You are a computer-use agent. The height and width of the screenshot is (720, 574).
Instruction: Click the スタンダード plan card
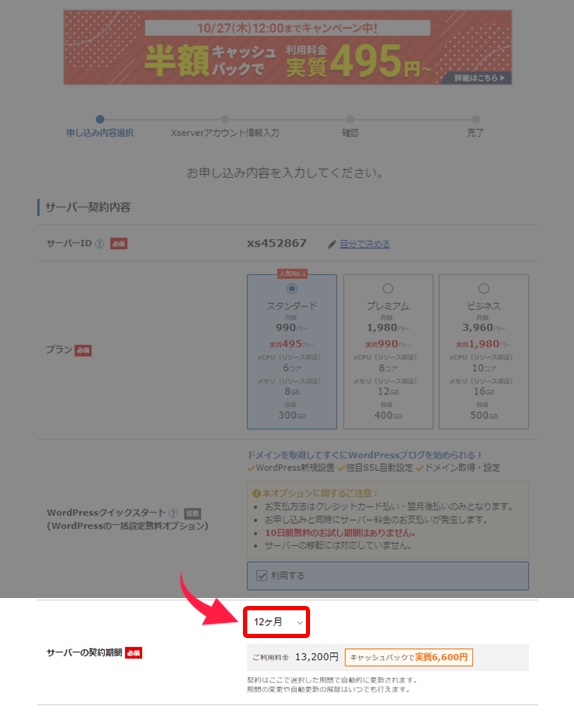[x=292, y=352]
